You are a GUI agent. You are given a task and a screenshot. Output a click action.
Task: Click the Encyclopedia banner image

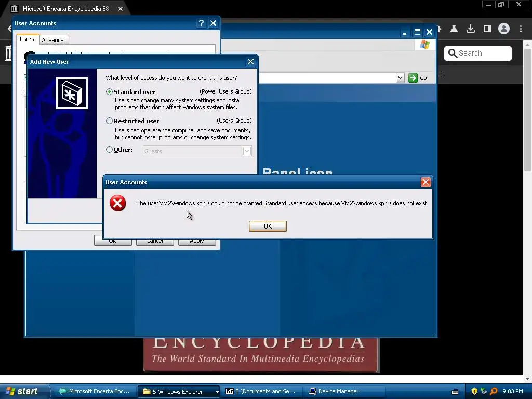(x=261, y=354)
